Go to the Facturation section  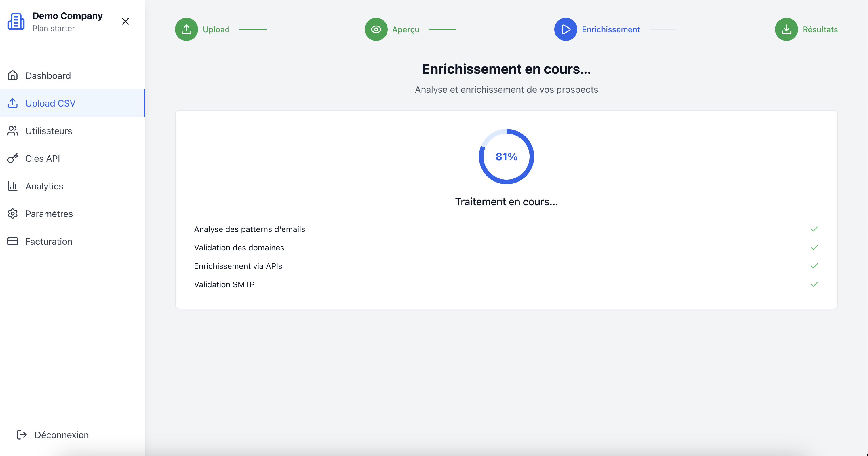coord(49,241)
